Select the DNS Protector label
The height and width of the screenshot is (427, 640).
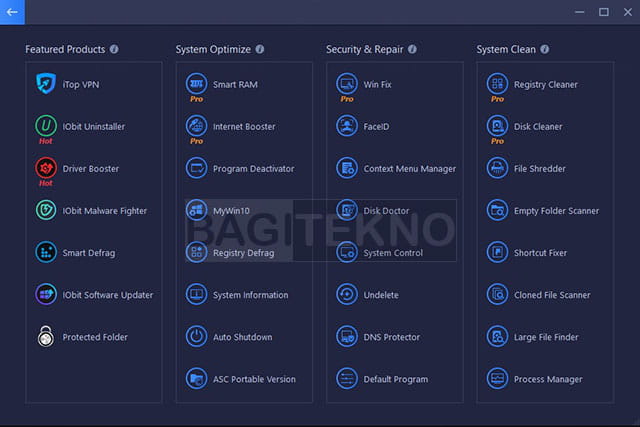391,337
